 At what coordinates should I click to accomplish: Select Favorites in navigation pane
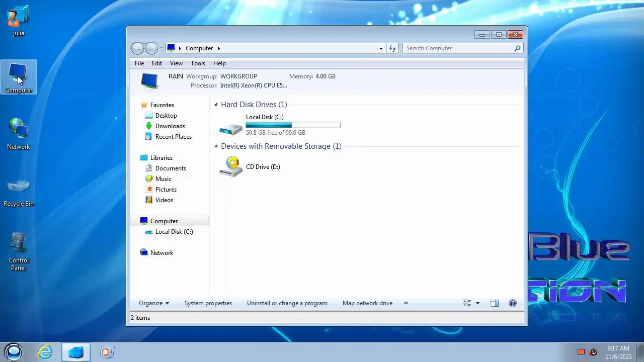(162, 105)
